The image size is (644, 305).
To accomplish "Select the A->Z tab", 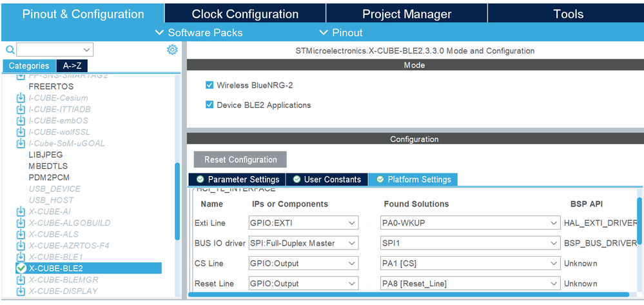I will point(72,66).
